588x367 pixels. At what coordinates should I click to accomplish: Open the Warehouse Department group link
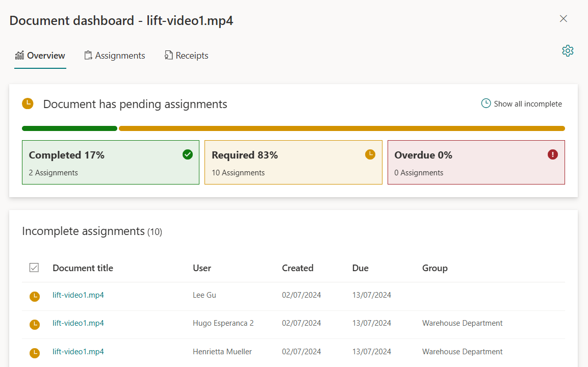tap(462, 323)
